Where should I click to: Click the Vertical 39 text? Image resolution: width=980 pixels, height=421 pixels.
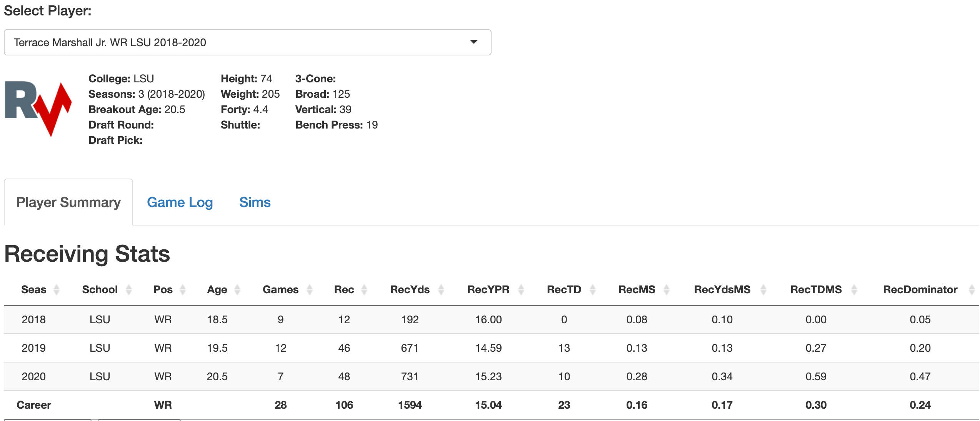click(x=323, y=110)
